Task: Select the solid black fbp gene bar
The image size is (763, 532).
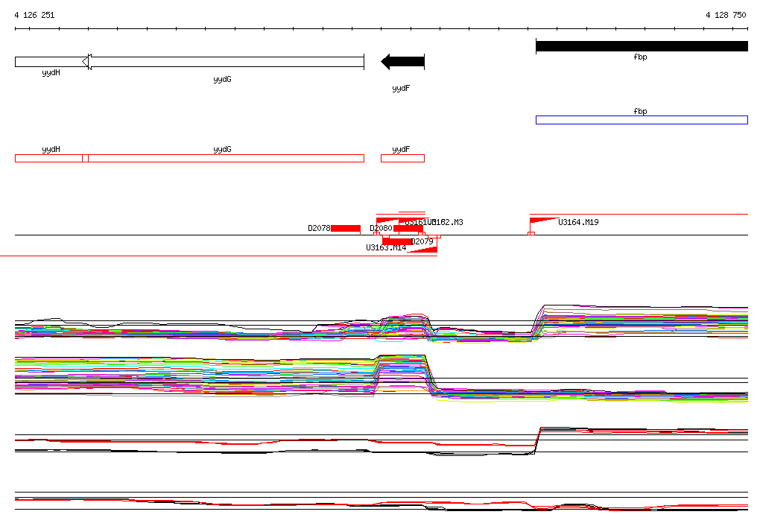Action: pos(642,46)
